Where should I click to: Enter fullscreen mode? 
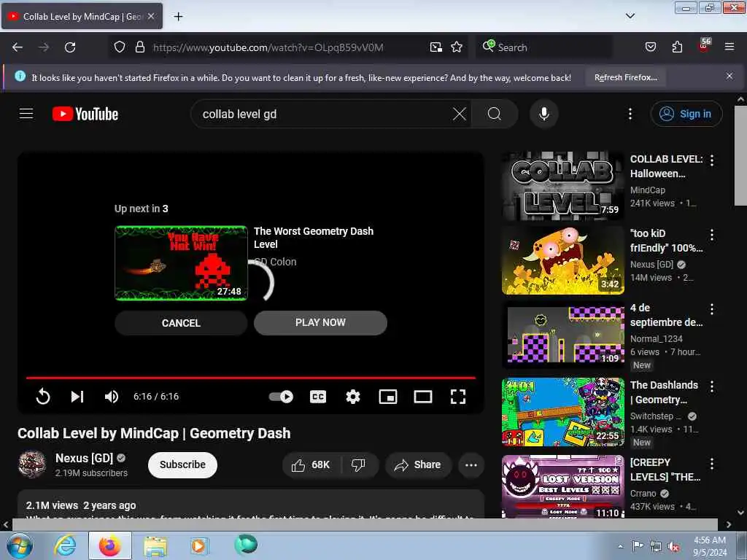pos(458,396)
